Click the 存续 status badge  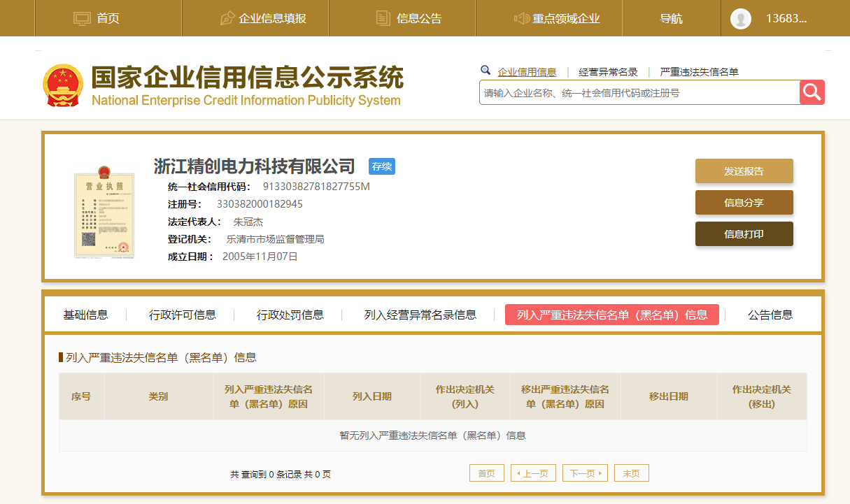tap(382, 166)
